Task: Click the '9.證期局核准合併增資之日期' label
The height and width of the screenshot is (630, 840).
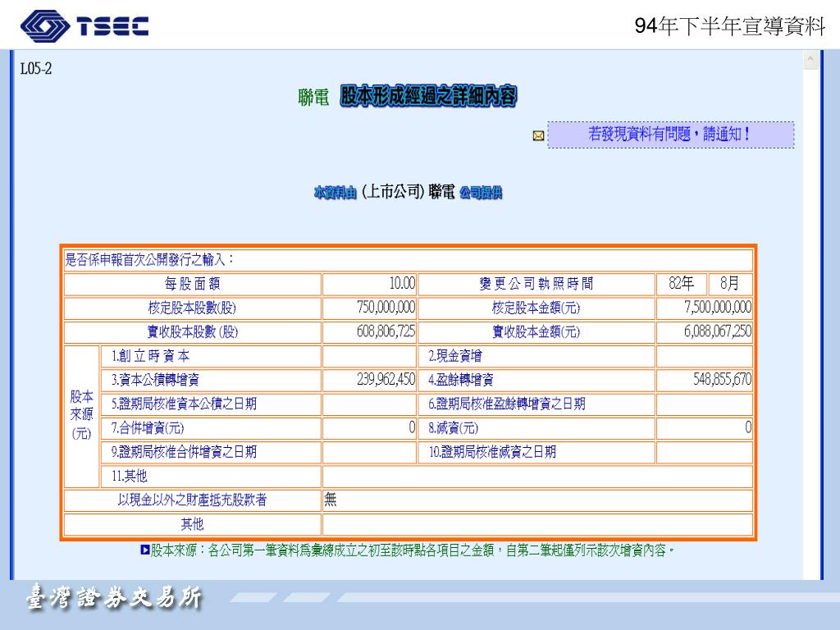Action: point(184,452)
